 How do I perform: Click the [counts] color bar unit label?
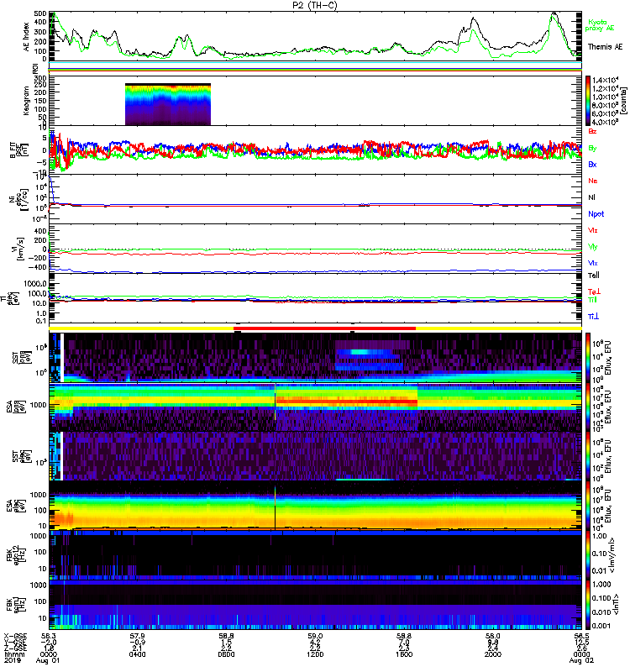point(624,101)
